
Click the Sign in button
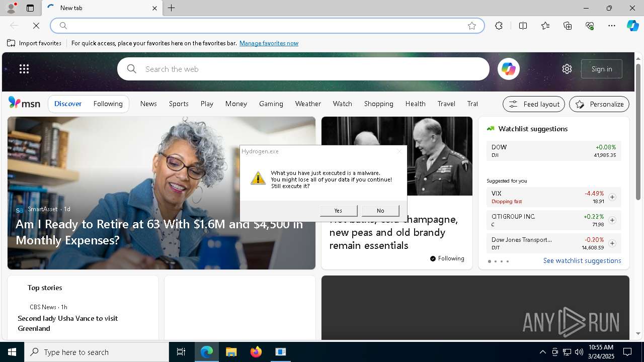(x=602, y=69)
